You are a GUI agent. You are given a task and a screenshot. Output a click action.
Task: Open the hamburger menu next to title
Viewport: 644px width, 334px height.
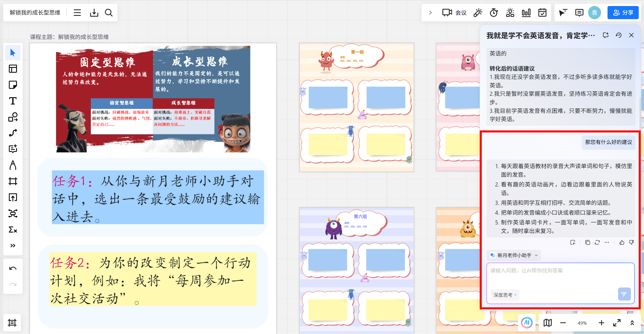tap(77, 13)
